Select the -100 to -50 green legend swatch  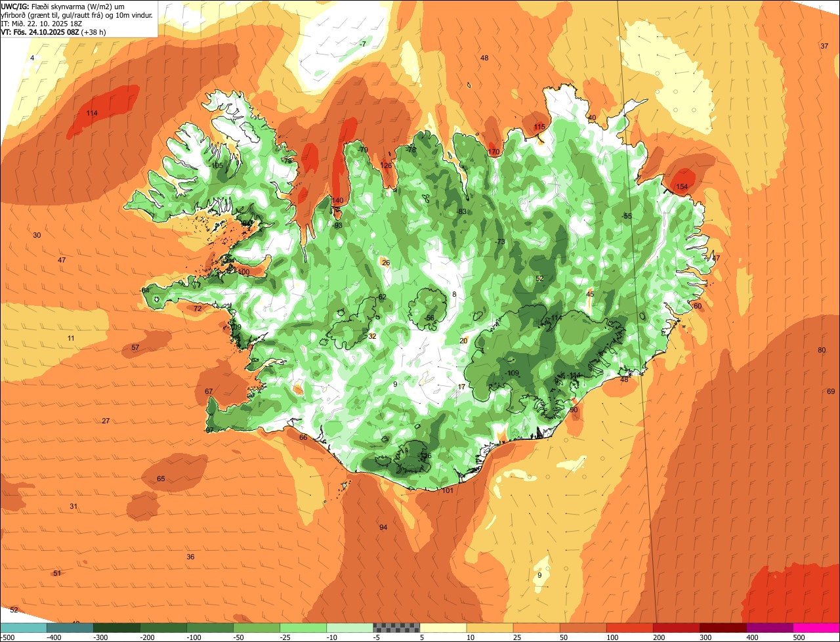coord(210,628)
